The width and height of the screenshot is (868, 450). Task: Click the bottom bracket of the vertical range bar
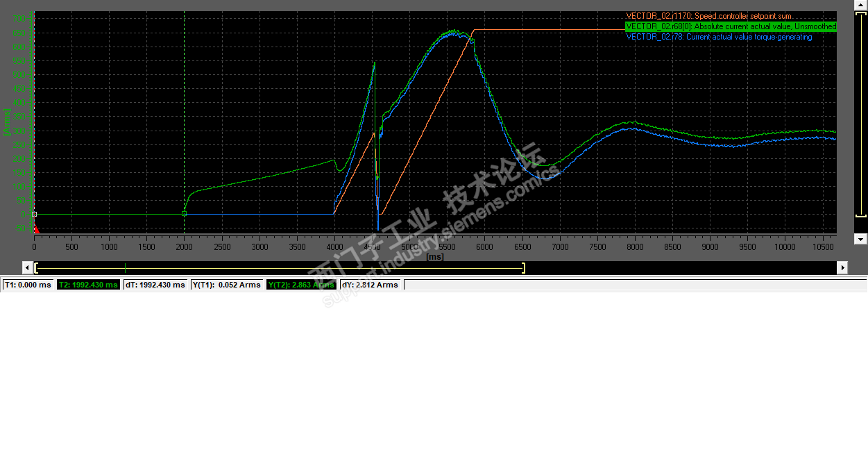click(x=860, y=215)
